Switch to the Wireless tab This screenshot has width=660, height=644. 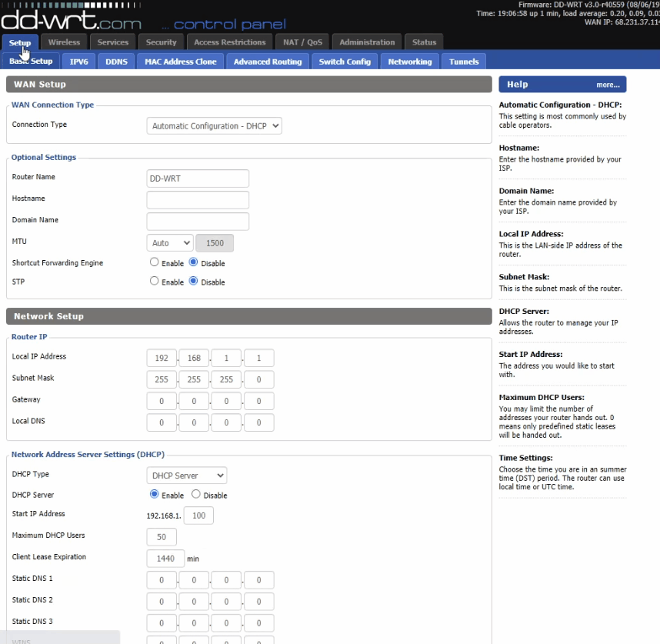pos(64,42)
